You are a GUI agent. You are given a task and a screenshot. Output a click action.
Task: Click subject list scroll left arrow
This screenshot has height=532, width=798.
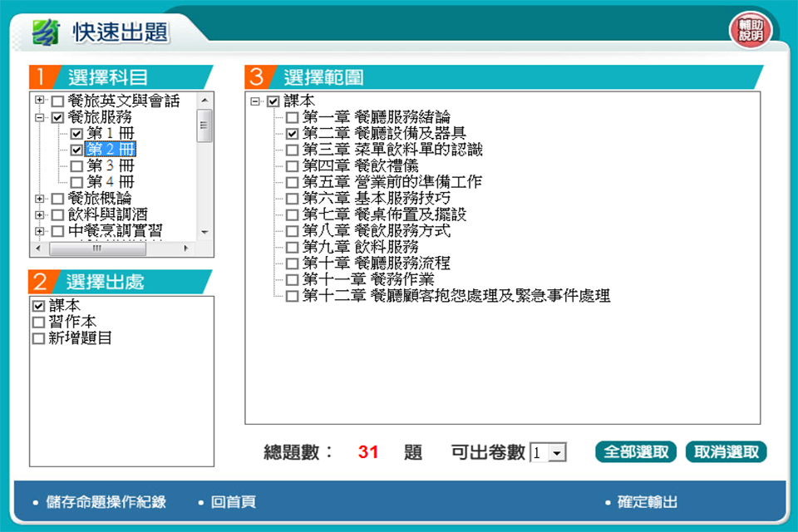click(x=38, y=249)
